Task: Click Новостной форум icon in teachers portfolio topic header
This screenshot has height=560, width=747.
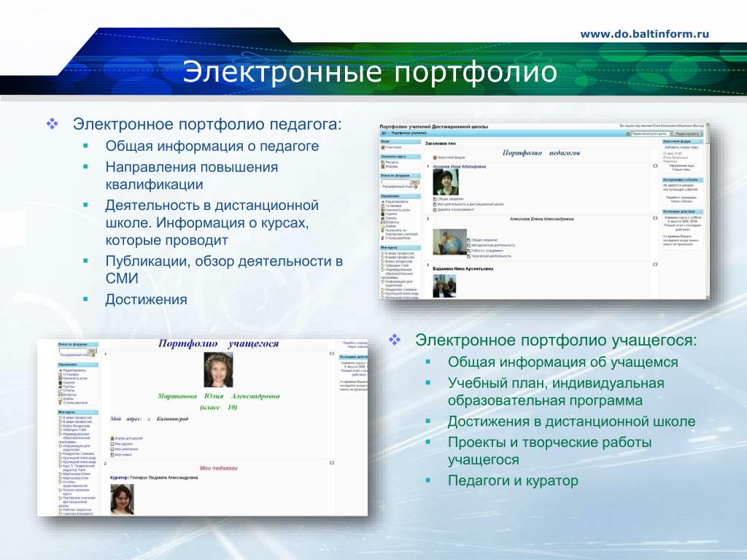Action: (x=435, y=157)
